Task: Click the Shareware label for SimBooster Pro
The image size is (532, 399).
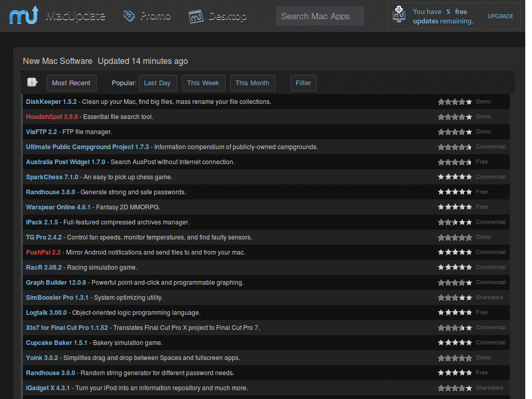Action: [x=489, y=297]
